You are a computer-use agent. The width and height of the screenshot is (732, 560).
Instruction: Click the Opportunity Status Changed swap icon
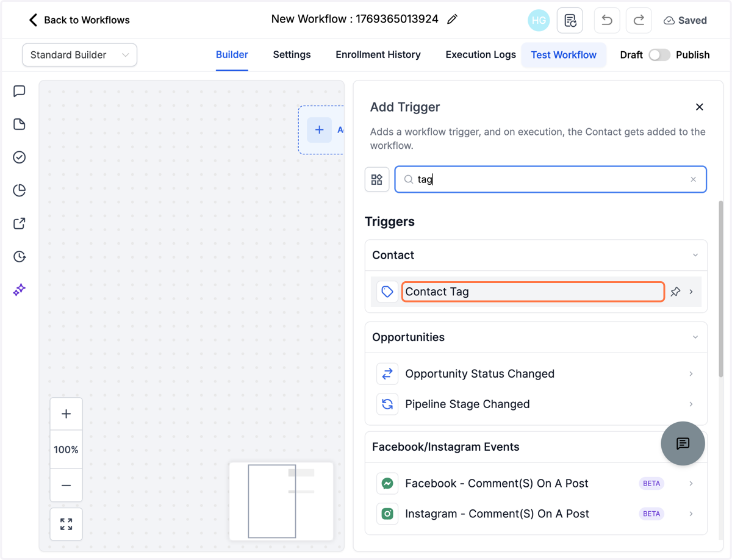pos(387,374)
